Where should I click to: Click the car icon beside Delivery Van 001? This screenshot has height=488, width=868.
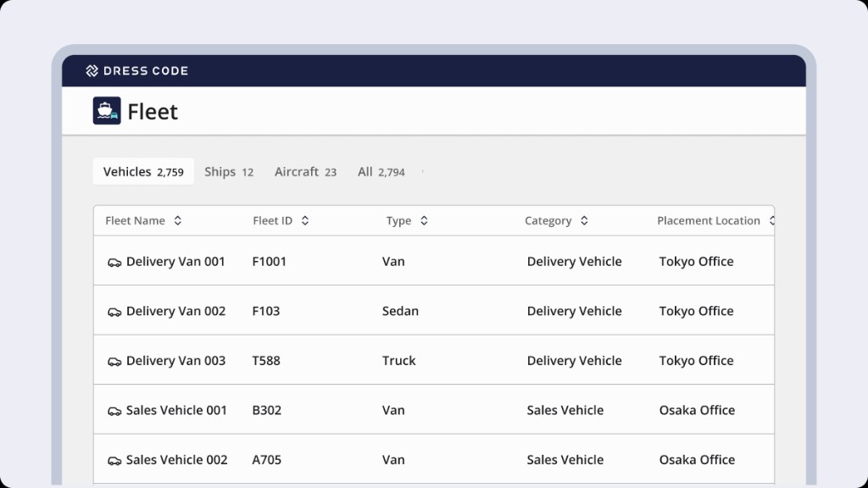114,262
